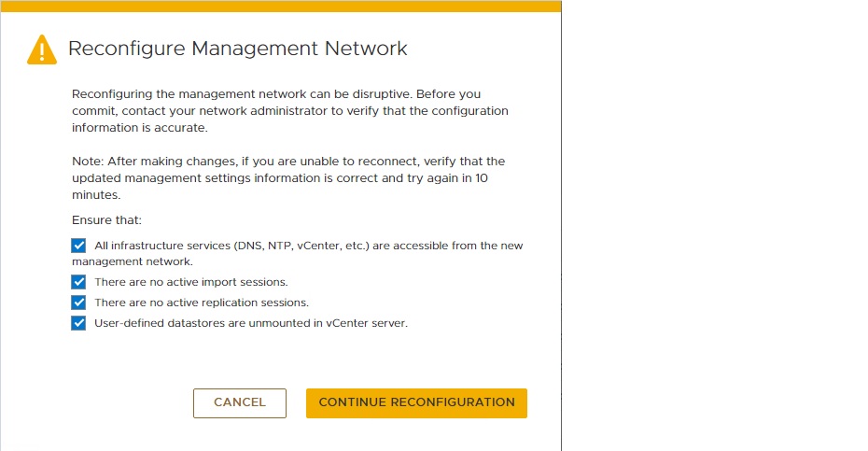868x451 pixels.
Task: Toggle the no active replication sessions checkbox
Action: 78,303
